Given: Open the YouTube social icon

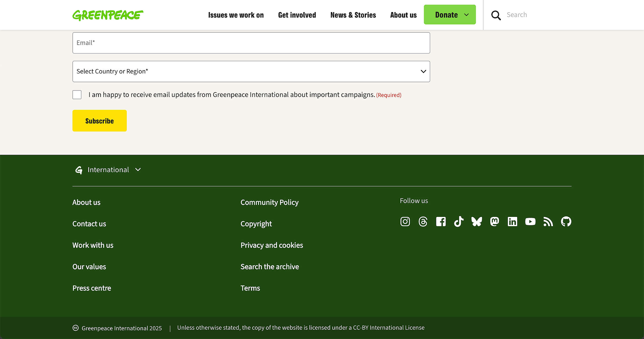Looking at the screenshot, I should (x=530, y=222).
